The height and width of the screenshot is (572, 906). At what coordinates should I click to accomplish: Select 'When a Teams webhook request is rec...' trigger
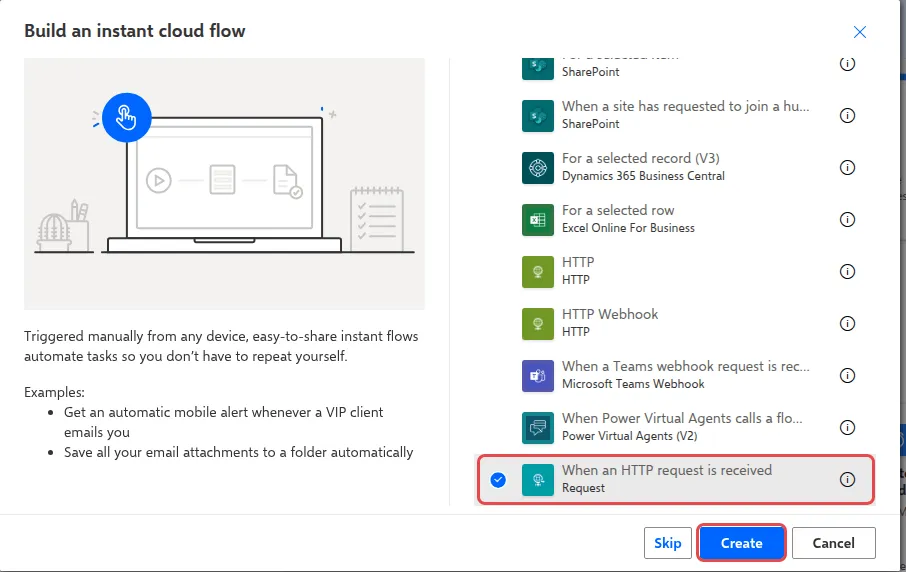675,376
